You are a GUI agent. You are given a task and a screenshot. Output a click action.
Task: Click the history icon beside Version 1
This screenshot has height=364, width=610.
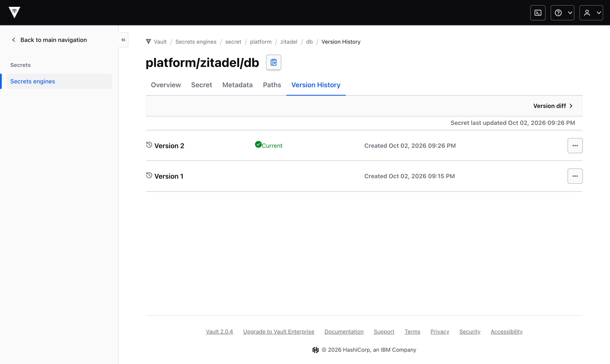(149, 175)
